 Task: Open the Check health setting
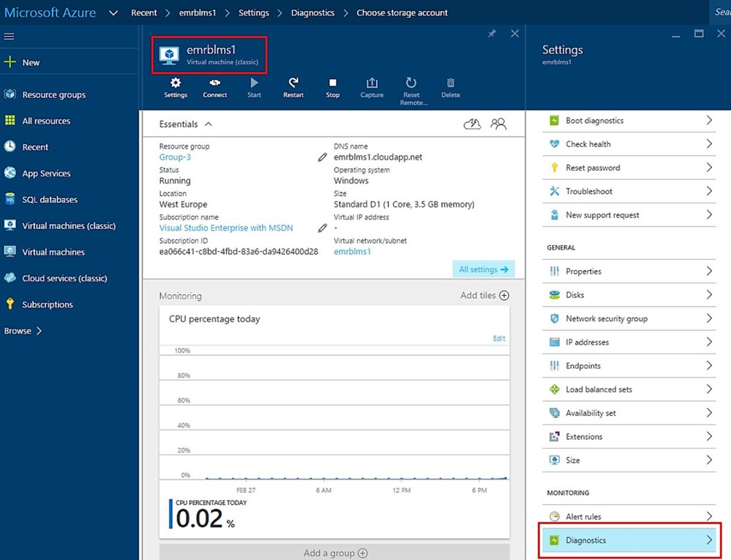pos(629,144)
